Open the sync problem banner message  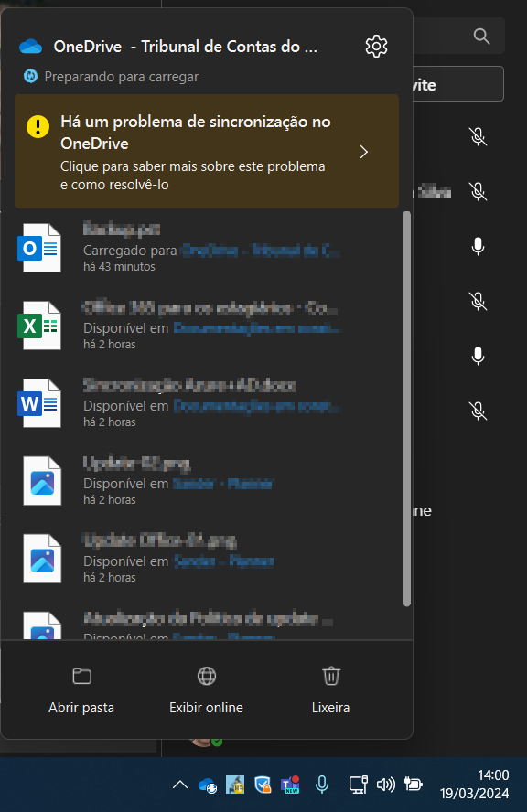pos(207,151)
